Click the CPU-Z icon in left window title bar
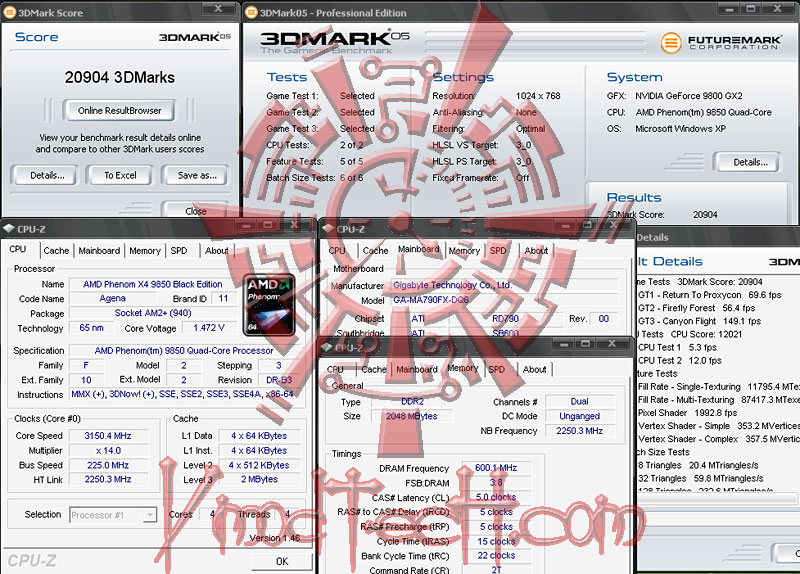The width and height of the screenshot is (800, 574). pyautogui.click(x=9, y=229)
